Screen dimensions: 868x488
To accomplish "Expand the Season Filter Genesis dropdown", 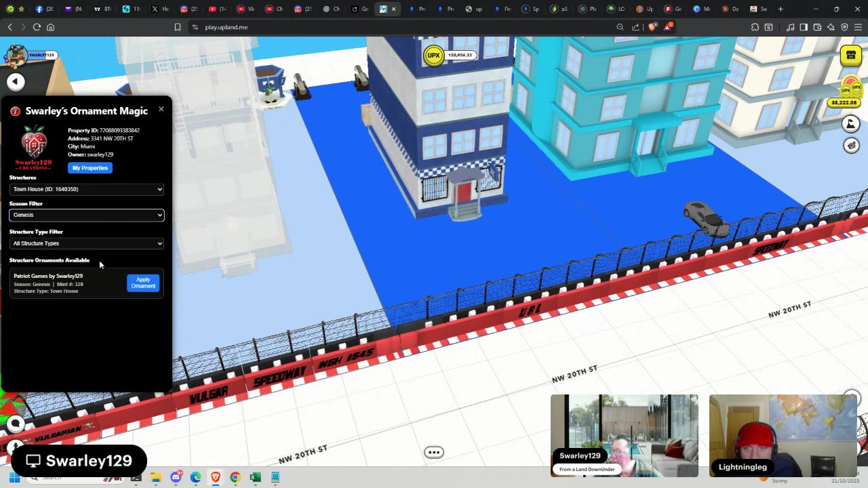I will (87, 215).
